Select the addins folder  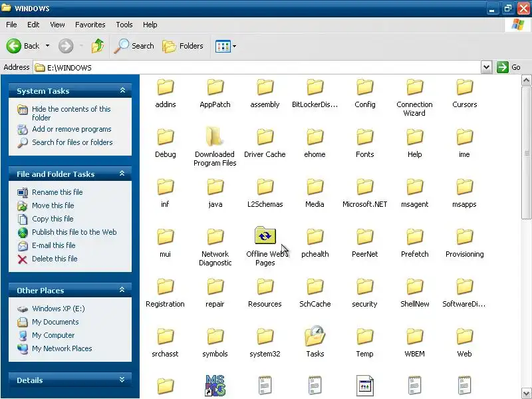[166, 93]
